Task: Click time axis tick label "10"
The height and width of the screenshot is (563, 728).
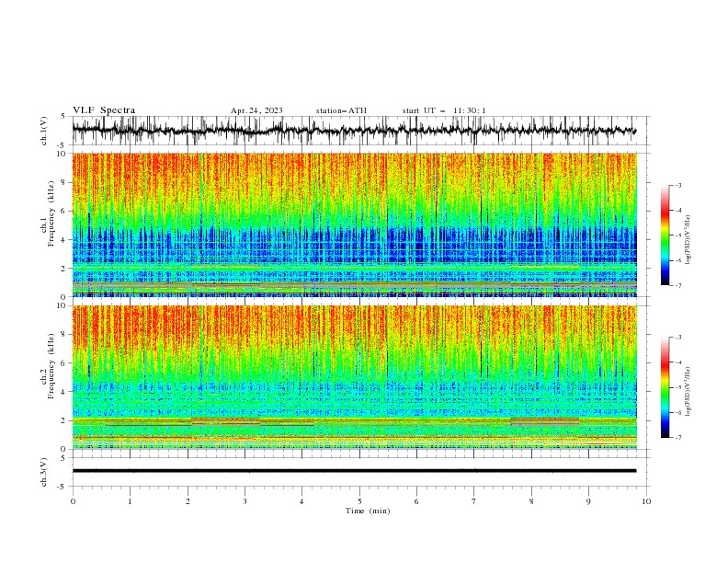Action: 646,501
